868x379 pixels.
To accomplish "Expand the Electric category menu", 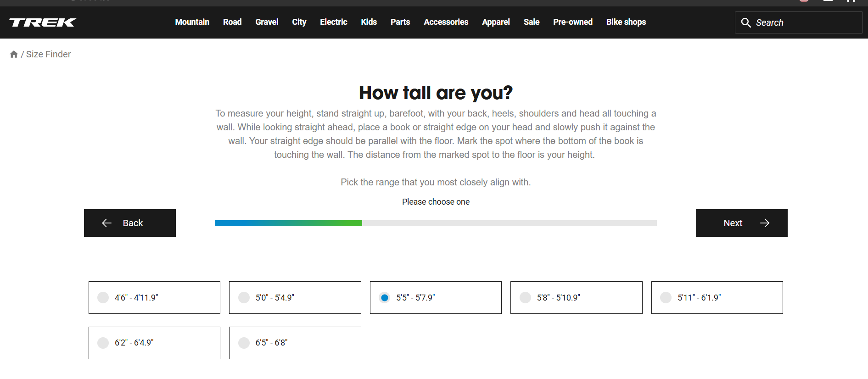I will pos(334,22).
